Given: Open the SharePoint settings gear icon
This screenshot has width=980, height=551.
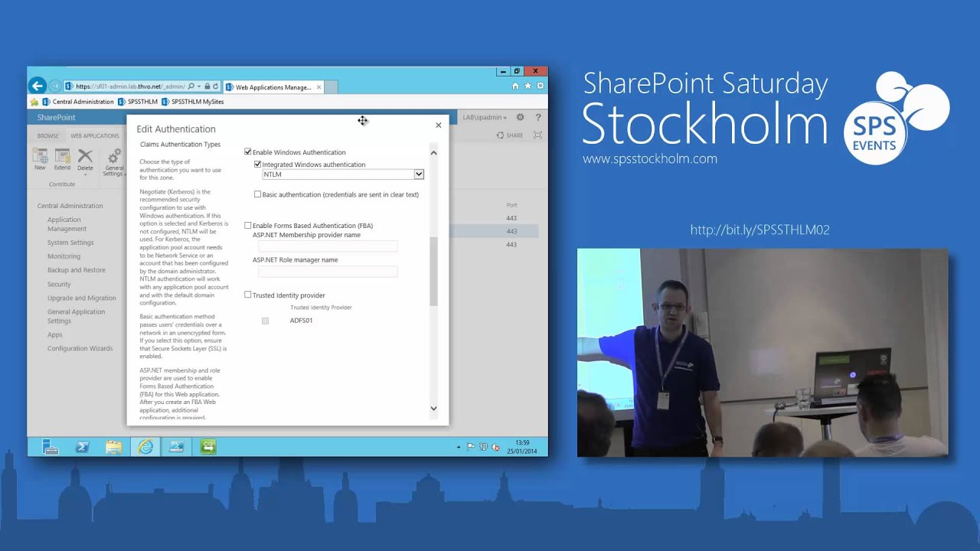Looking at the screenshot, I should [520, 117].
